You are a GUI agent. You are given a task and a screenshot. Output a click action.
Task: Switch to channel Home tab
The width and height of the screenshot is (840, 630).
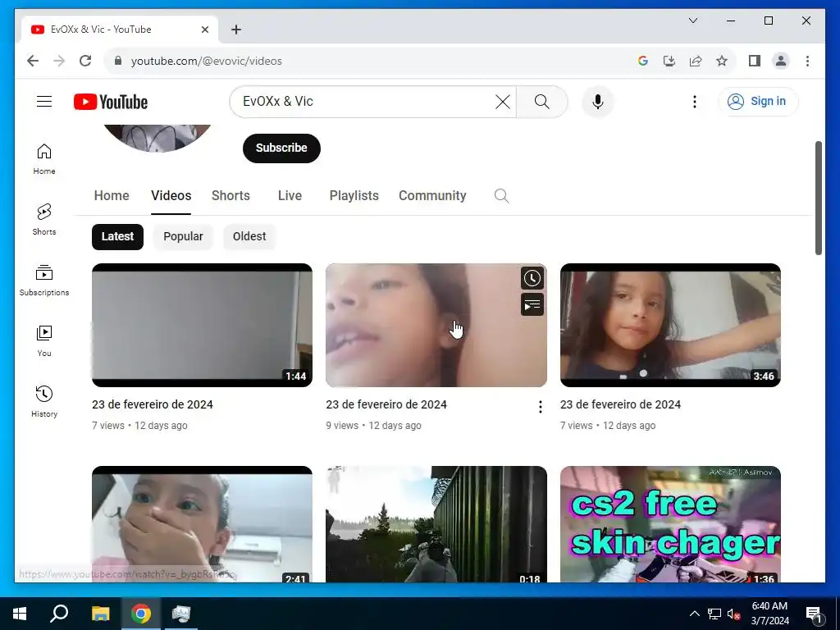(x=112, y=195)
